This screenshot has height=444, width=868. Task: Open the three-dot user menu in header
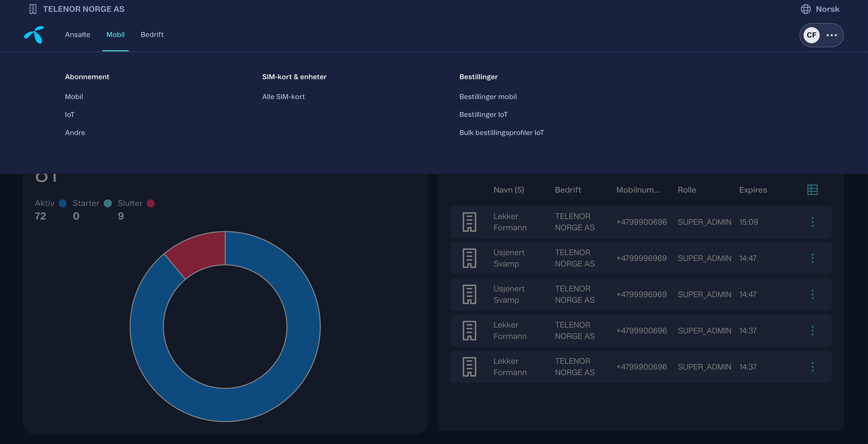pyautogui.click(x=832, y=35)
